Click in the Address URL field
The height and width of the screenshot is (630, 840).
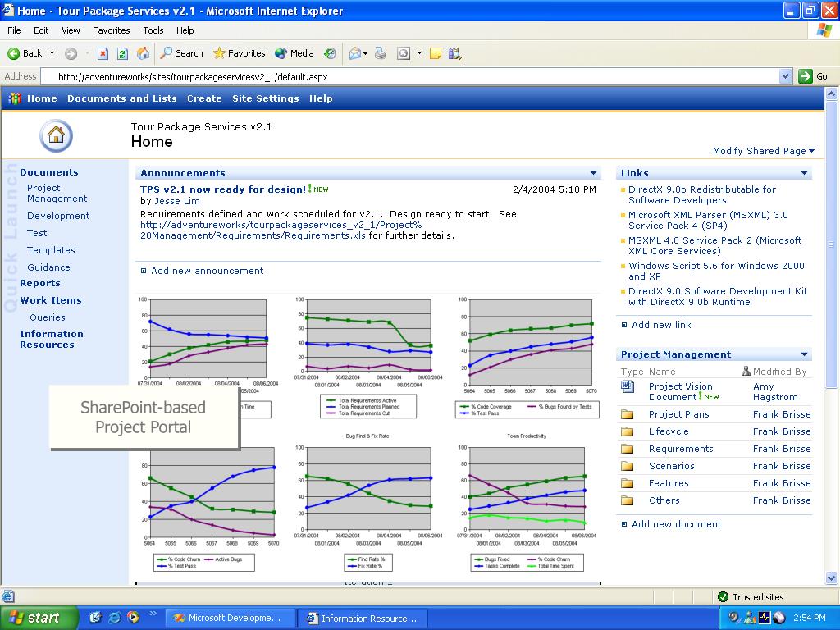(x=410, y=76)
